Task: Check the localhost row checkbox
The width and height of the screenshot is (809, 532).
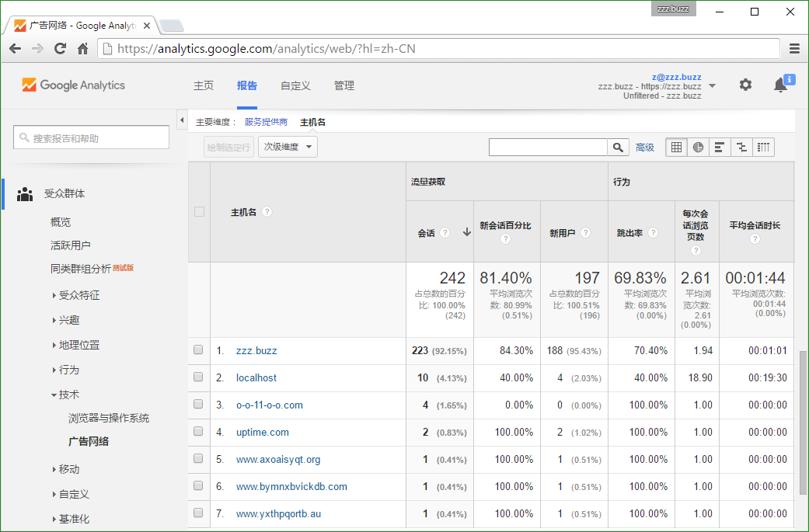Action: [x=198, y=377]
